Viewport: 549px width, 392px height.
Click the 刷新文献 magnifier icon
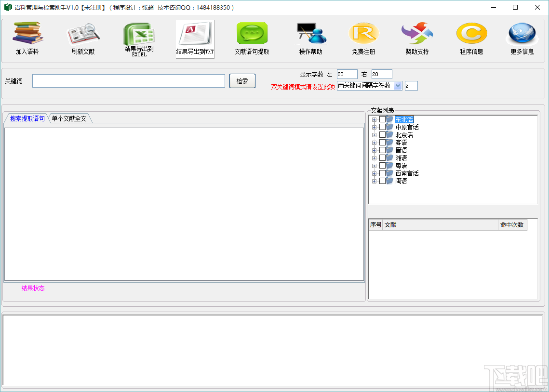point(83,34)
